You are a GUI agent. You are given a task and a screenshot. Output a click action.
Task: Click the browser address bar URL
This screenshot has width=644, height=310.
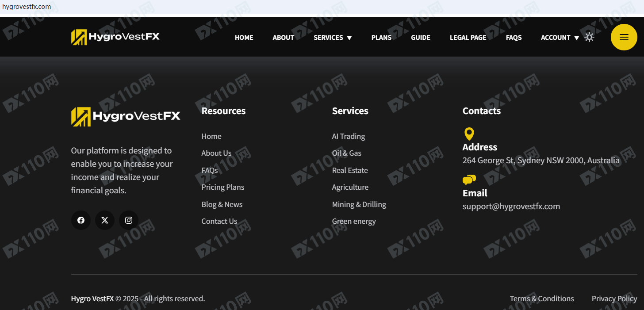coord(27,7)
